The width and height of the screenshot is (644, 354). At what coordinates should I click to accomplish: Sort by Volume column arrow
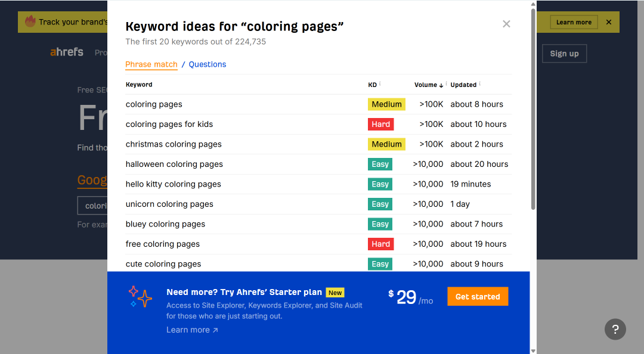coord(441,85)
